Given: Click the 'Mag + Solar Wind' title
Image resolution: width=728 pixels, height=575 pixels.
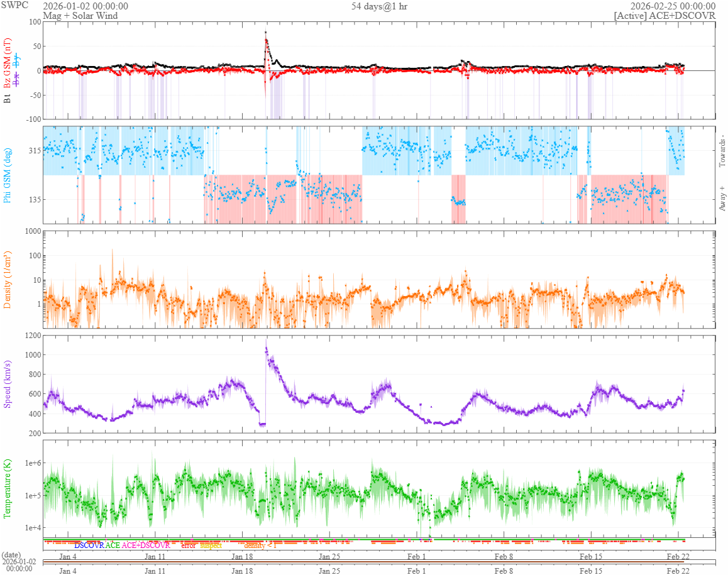Looking at the screenshot, I should click(80, 15).
